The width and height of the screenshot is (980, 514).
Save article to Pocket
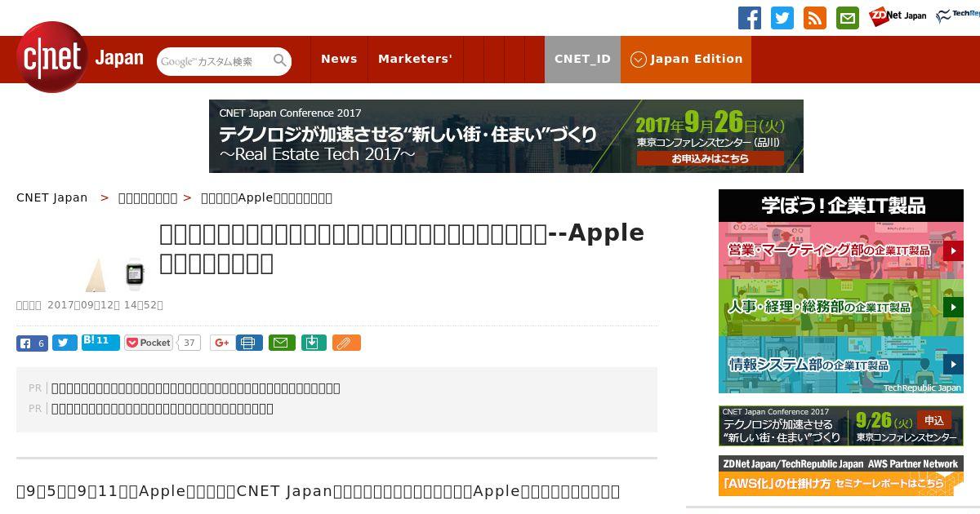(149, 343)
